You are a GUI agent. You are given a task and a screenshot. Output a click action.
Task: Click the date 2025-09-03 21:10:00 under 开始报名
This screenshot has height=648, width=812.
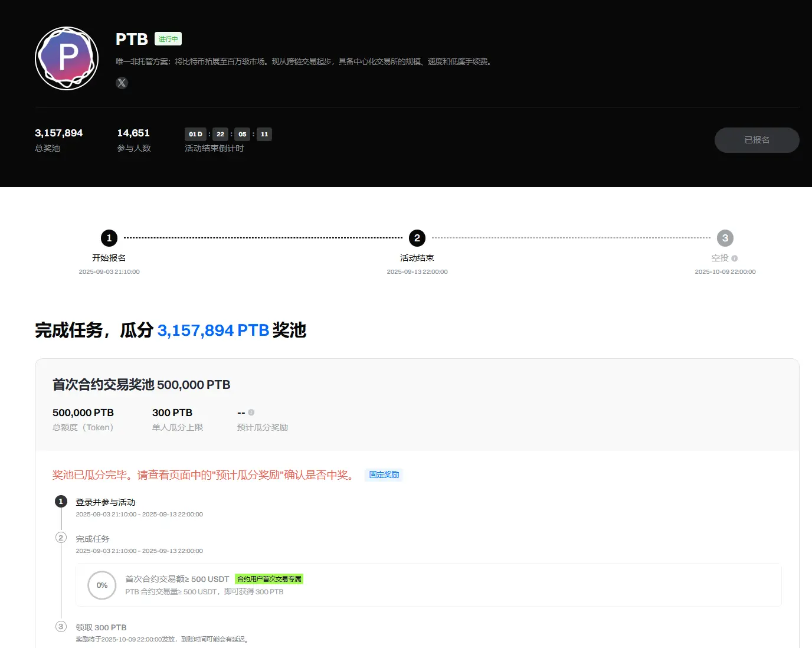109,271
